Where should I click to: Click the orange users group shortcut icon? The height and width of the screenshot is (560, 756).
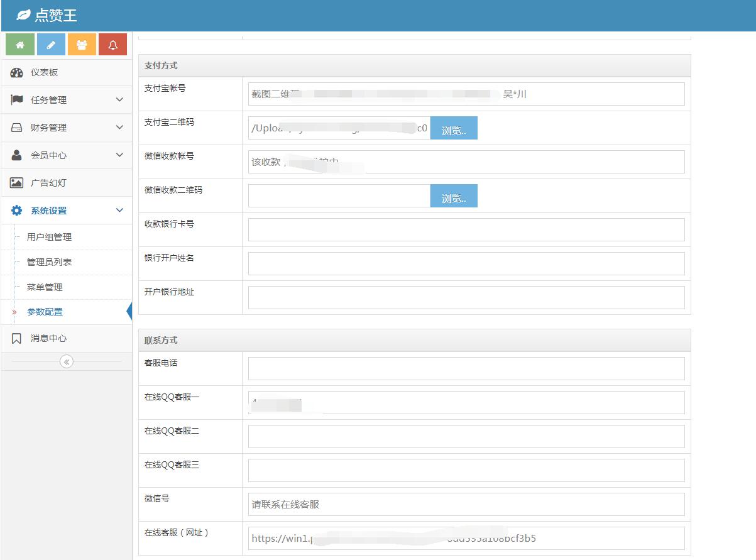pyautogui.click(x=82, y=45)
